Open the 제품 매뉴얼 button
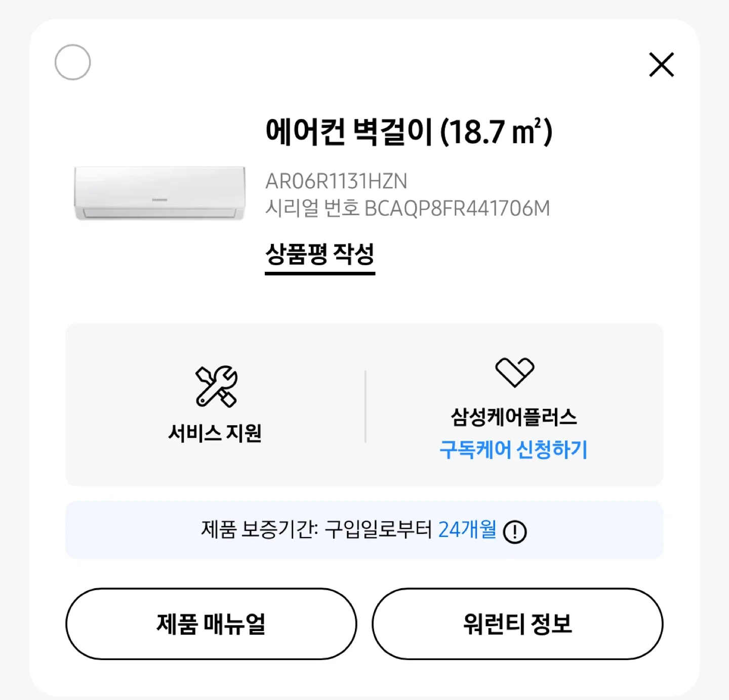Image resolution: width=729 pixels, height=700 pixels. [x=211, y=624]
